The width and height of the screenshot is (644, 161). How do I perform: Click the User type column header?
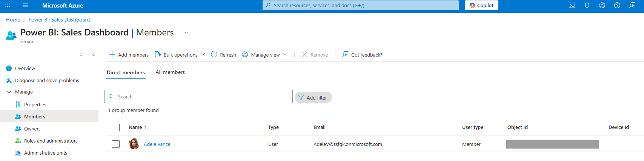(x=473, y=127)
